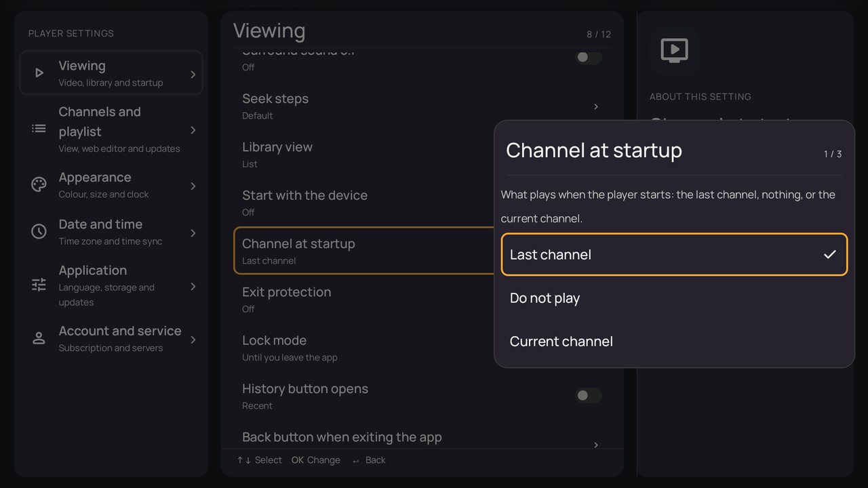
Task: Open the Date and time settings
Action: point(111,232)
